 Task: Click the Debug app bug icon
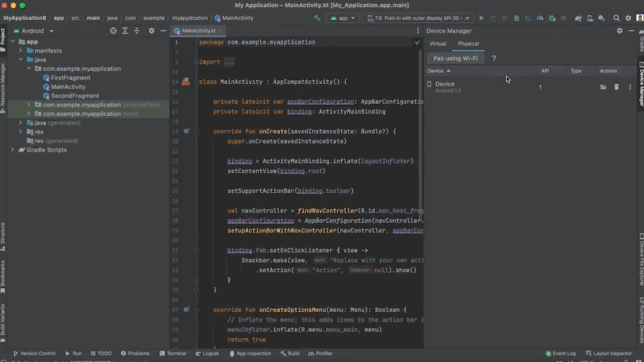(516, 17)
